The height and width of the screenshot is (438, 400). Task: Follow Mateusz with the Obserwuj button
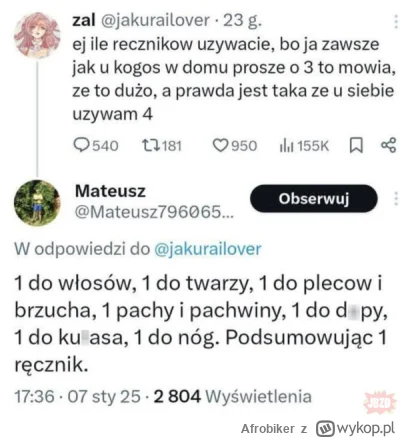(x=314, y=199)
